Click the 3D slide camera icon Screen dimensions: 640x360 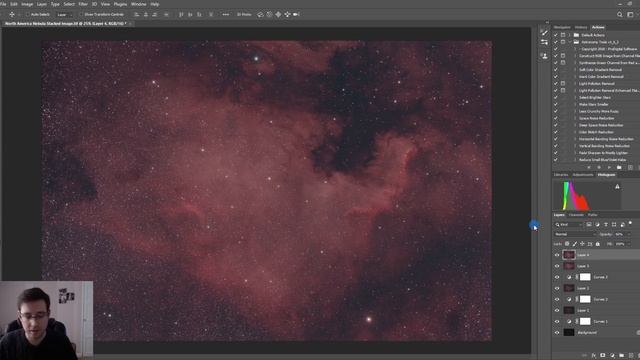pos(287,14)
